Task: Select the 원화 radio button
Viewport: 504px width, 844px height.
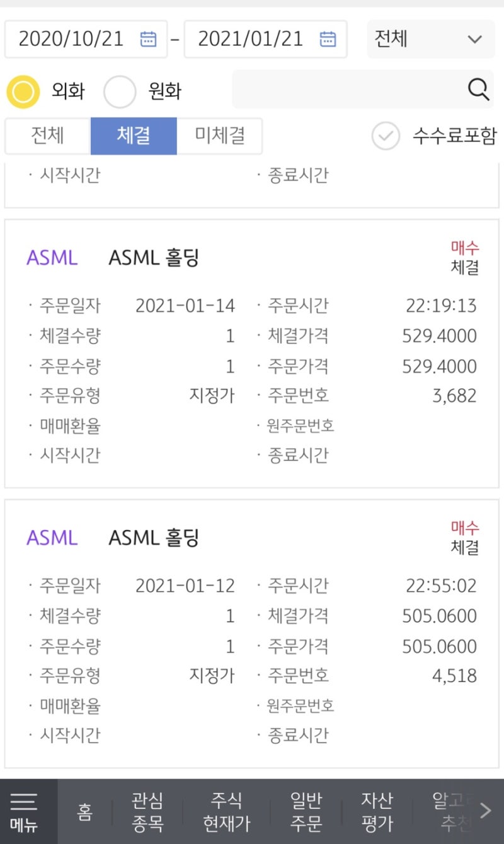Action: point(120,91)
